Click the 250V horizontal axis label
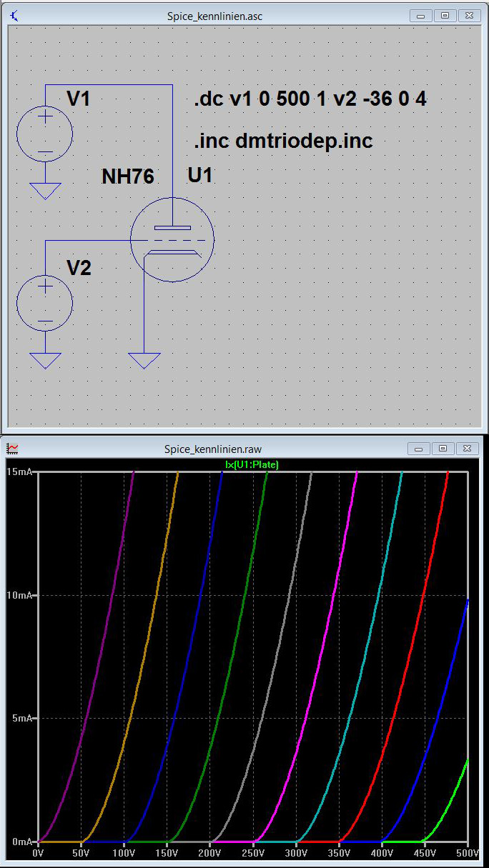 click(253, 852)
